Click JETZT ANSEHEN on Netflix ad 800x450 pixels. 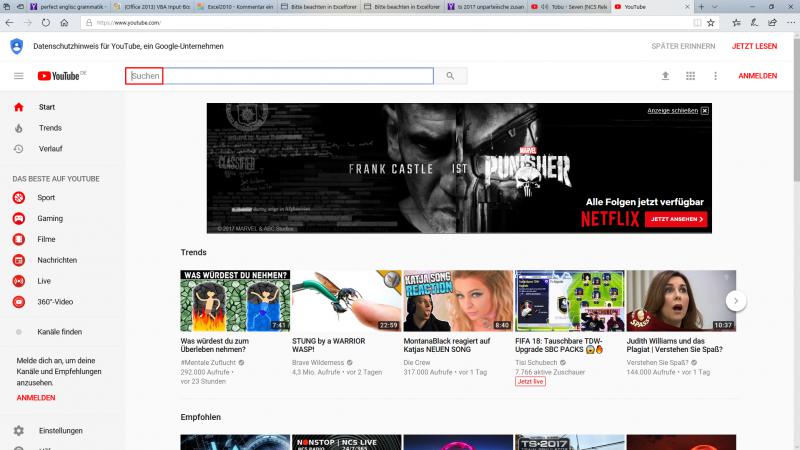pos(676,219)
